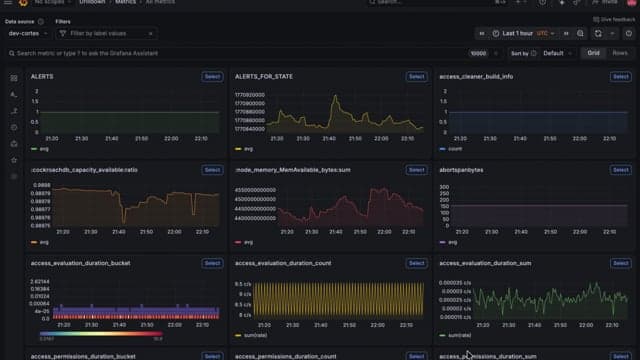Click the Give feedback link
640x360 pixels.
tap(614, 19)
